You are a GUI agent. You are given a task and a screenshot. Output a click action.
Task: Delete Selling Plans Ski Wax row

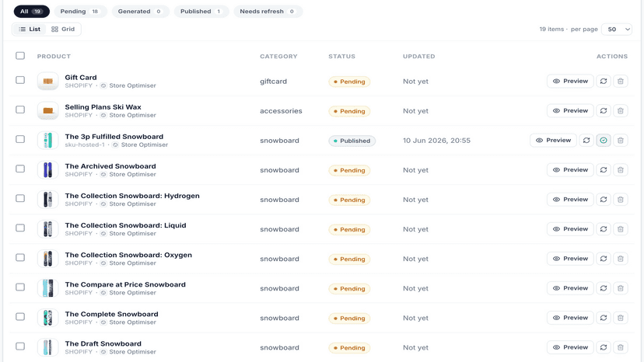pos(620,111)
